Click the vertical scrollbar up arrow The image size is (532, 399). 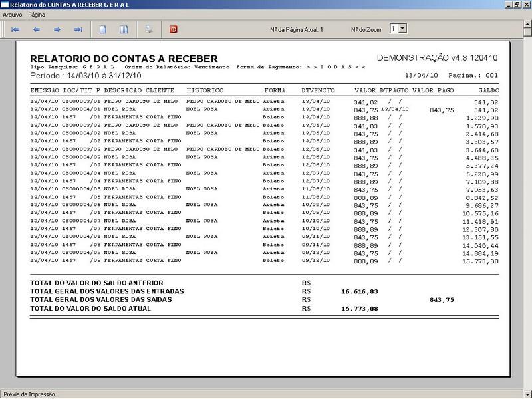[527, 24]
